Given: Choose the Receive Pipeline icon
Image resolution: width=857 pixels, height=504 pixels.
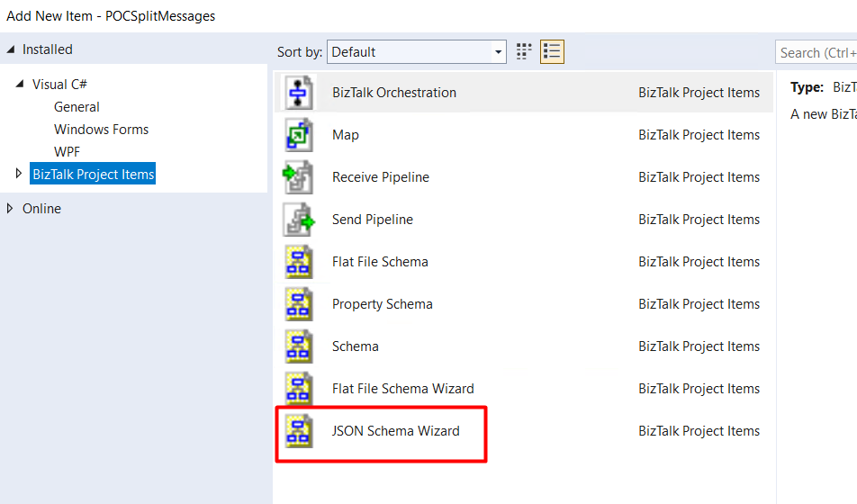Looking at the screenshot, I should (x=299, y=177).
